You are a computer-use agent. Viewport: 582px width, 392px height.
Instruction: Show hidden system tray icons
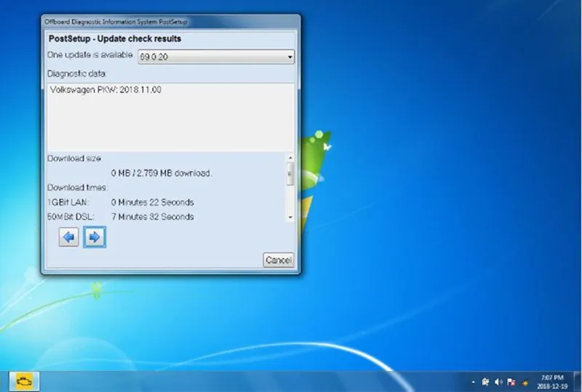coord(473,382)
